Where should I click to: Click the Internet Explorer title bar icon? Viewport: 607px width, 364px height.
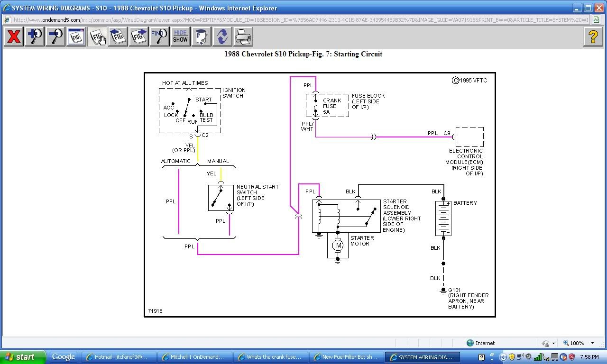click(x=6, y=8)
